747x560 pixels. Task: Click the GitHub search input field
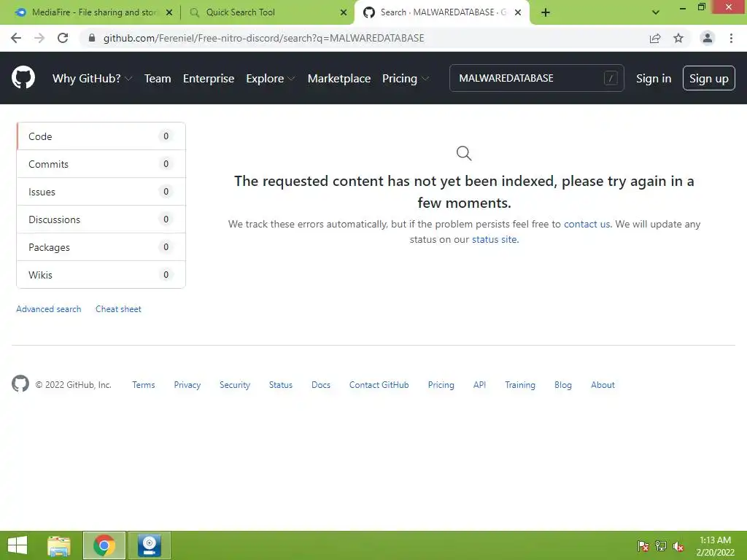pos(536,78)
